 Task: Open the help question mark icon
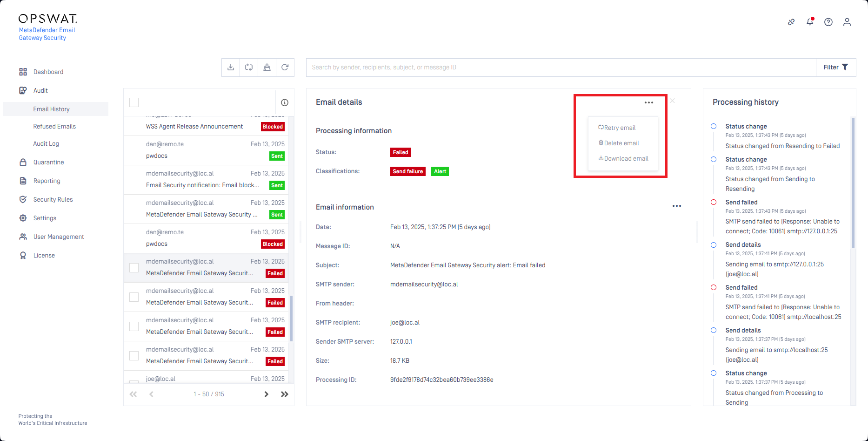click(x=828, y=22)
